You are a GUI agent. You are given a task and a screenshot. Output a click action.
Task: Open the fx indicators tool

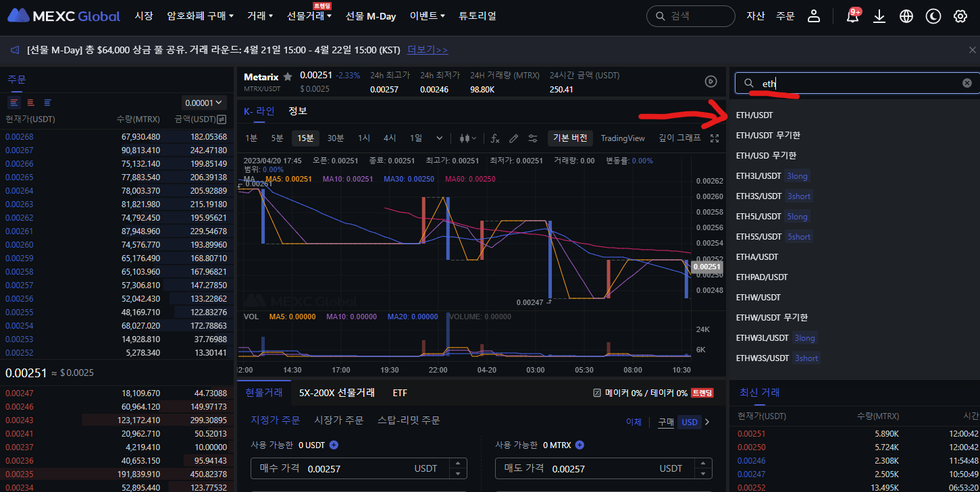[495, 138]
